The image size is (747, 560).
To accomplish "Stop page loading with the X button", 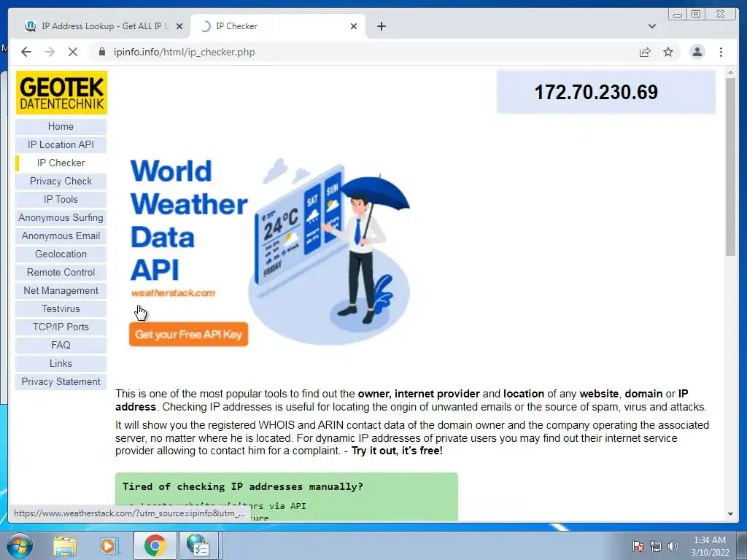I will 73,52.
